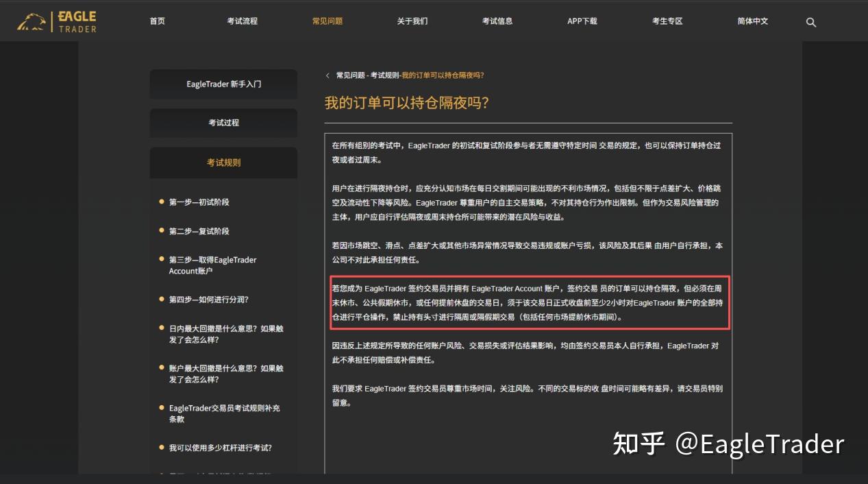The height and width of the screenshot is (484, 868).
Task: Open 日内最大回撤是什么意思 article
Action: tap(226, 334)
